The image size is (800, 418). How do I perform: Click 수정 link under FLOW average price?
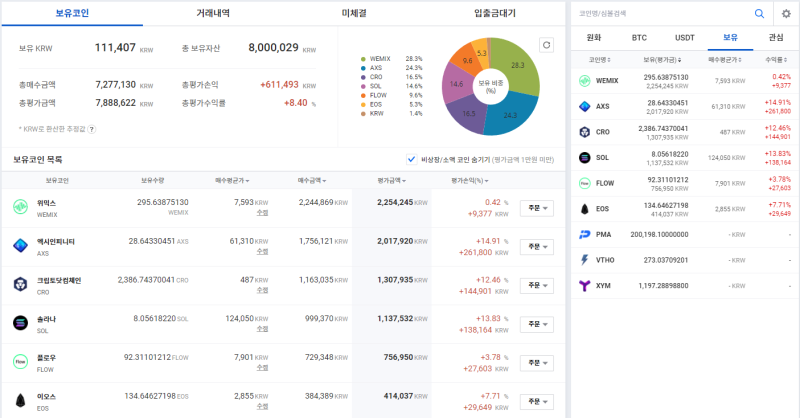click(262, 368)
